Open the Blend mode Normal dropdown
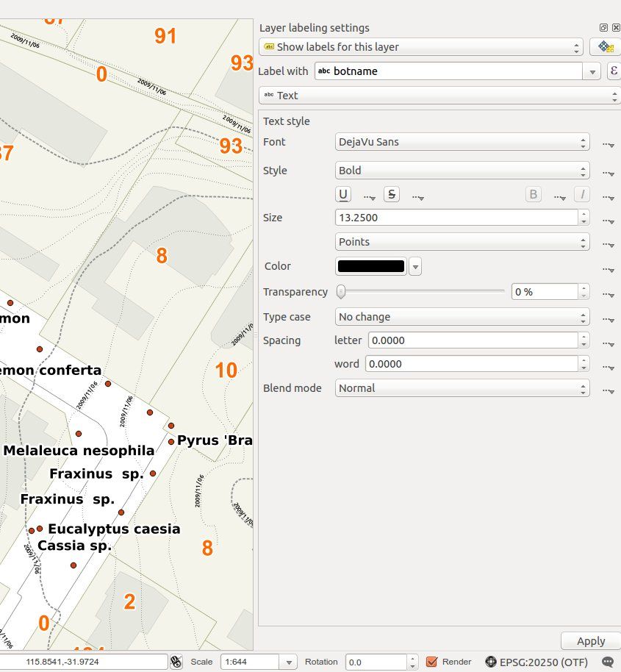This screenshot has height=672, width=621. pyautogui.click(x=462, y=388)
